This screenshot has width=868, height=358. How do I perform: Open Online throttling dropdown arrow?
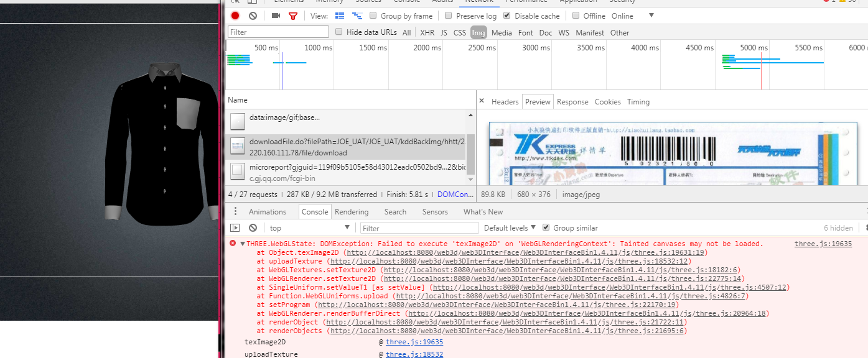(x=651, y=16)
